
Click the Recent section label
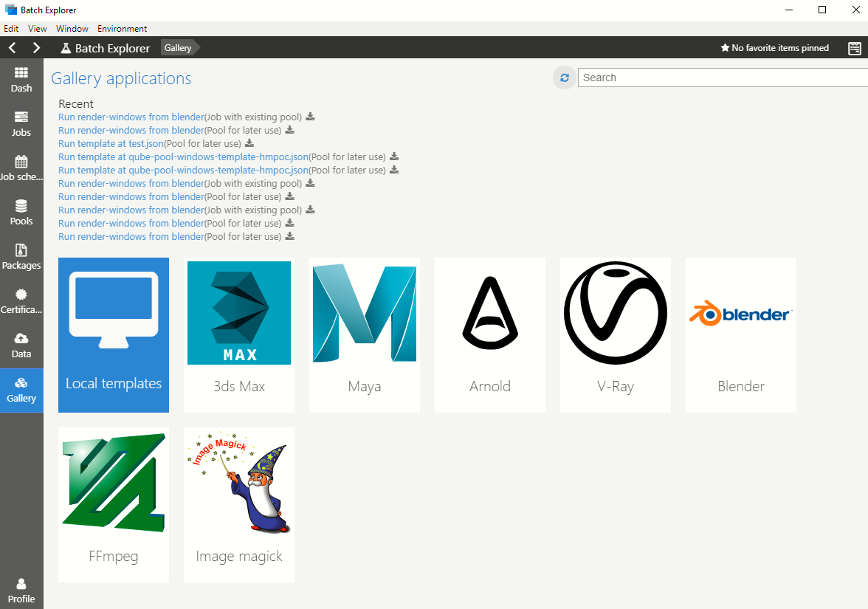click(76, 104)
